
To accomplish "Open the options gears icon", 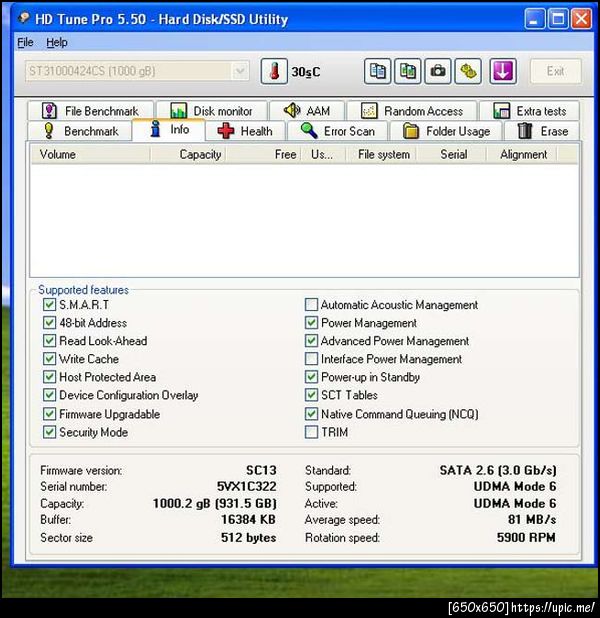I will pyautogui.click(x=468, y=71).
